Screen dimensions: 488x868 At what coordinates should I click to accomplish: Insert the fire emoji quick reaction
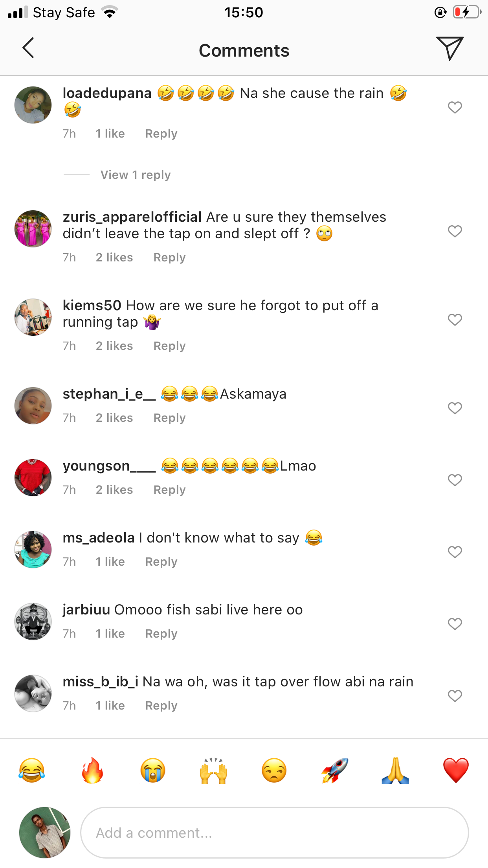click(x=92, y=771)
